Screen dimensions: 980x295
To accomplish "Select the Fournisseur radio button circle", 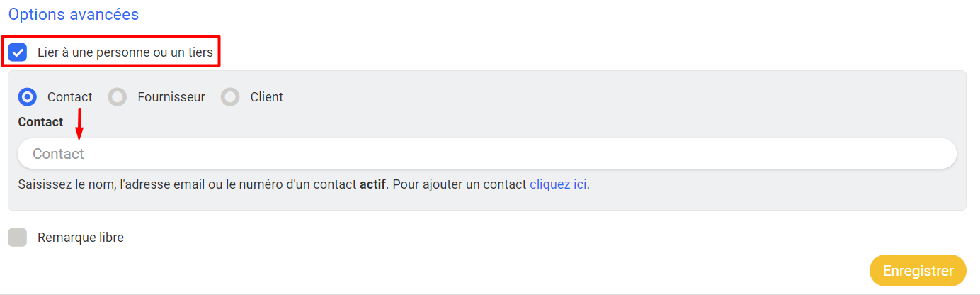I will tap(117, 97).
